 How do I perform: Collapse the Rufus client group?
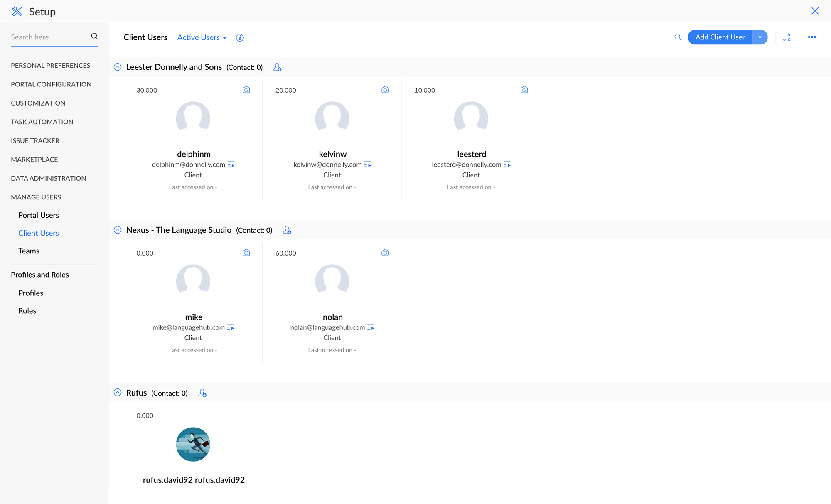pyautogui.click(x=118, y=393)
